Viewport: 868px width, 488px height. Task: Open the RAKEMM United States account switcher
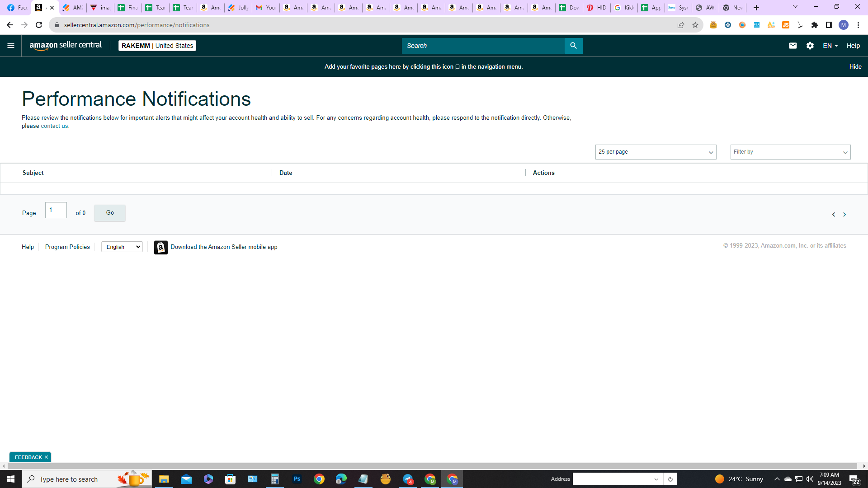[x=157, y=46]
